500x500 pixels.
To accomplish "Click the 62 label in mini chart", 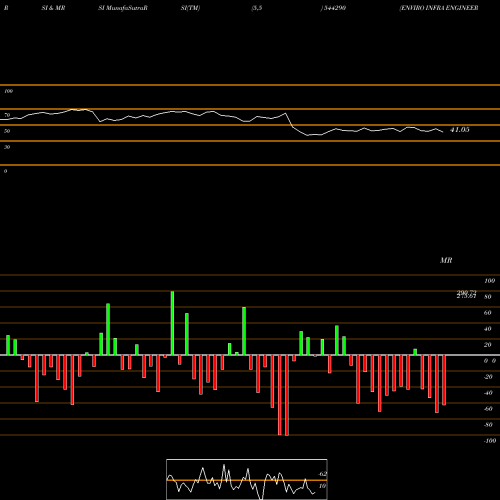I will [x=323, y=474].
